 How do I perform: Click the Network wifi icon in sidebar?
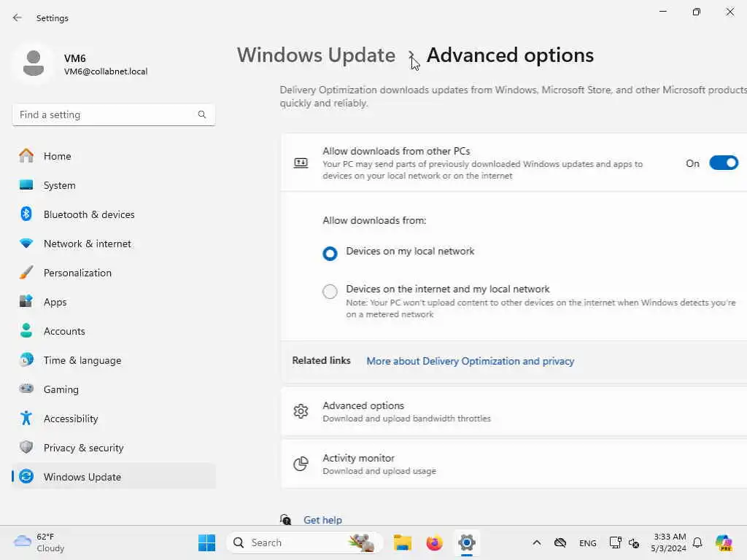tap(26, 244)
